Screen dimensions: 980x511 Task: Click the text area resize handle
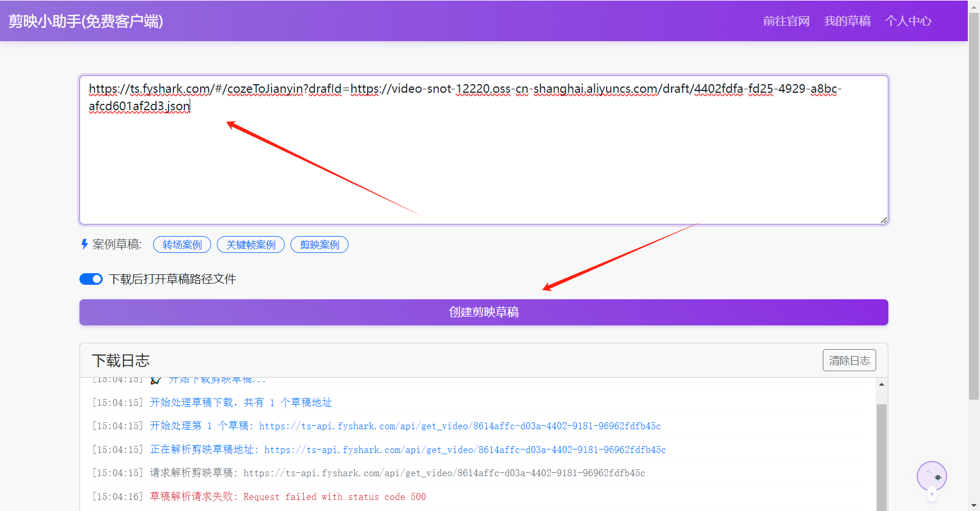883,220
